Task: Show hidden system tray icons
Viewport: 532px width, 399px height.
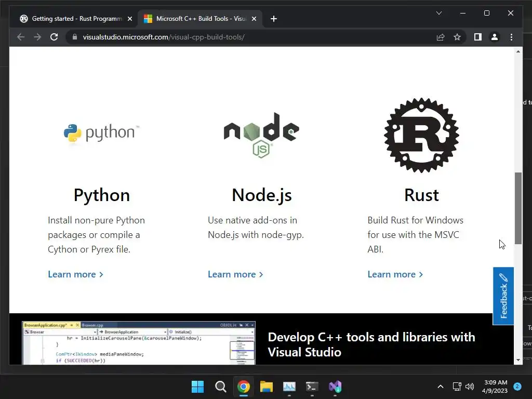Action: [x=441, y=387]
